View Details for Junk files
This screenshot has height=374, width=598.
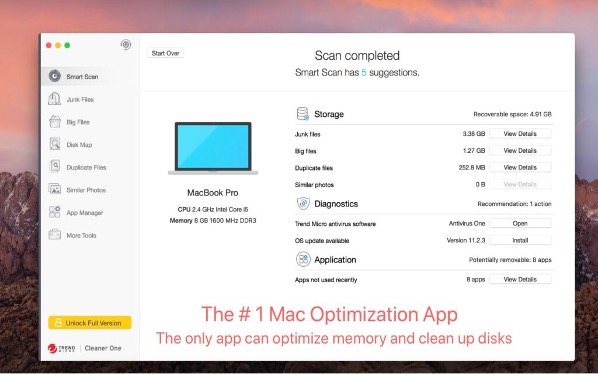click(520, 134)
